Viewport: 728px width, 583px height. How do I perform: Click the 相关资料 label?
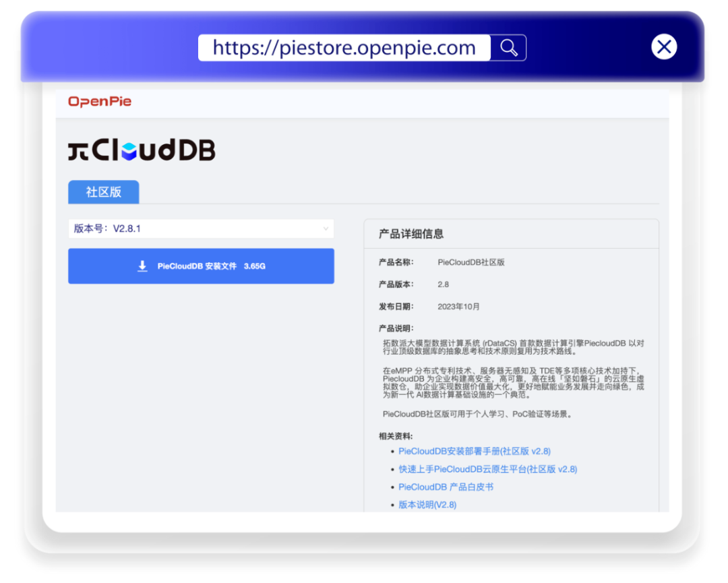click(396, 436)
